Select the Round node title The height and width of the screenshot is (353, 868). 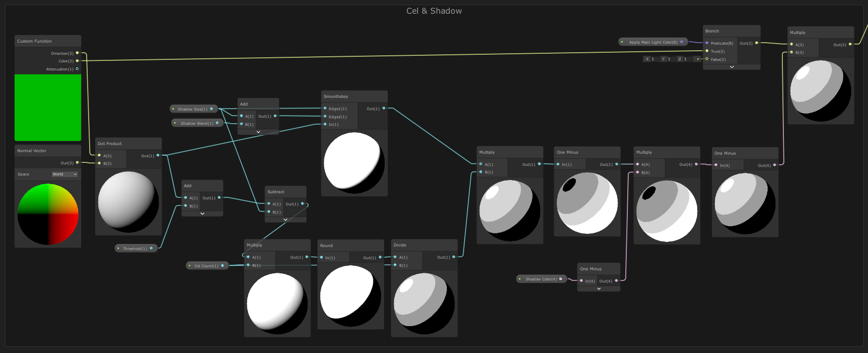326,245
